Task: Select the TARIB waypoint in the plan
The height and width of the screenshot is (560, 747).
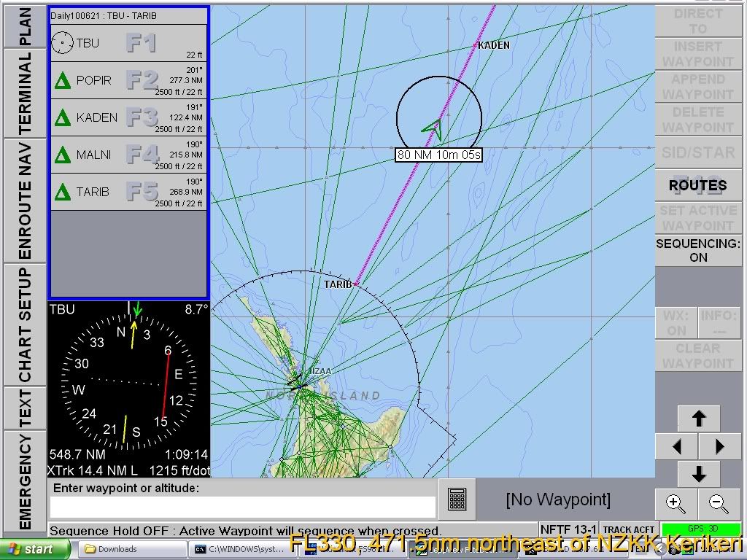Action: coord(128,192)
